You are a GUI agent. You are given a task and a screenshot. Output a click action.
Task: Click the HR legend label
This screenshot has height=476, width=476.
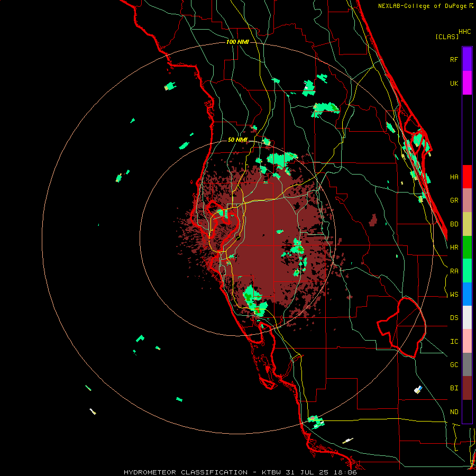[x=454, y=248]
